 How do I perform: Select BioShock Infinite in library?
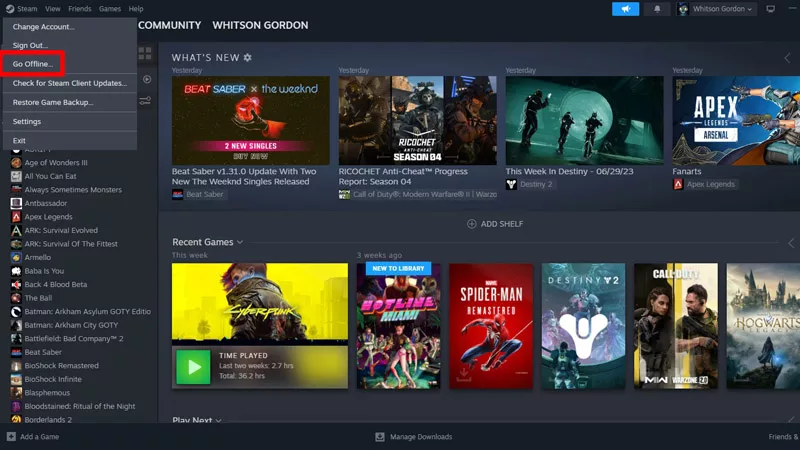pyautogui.click(x=53, y=379)
